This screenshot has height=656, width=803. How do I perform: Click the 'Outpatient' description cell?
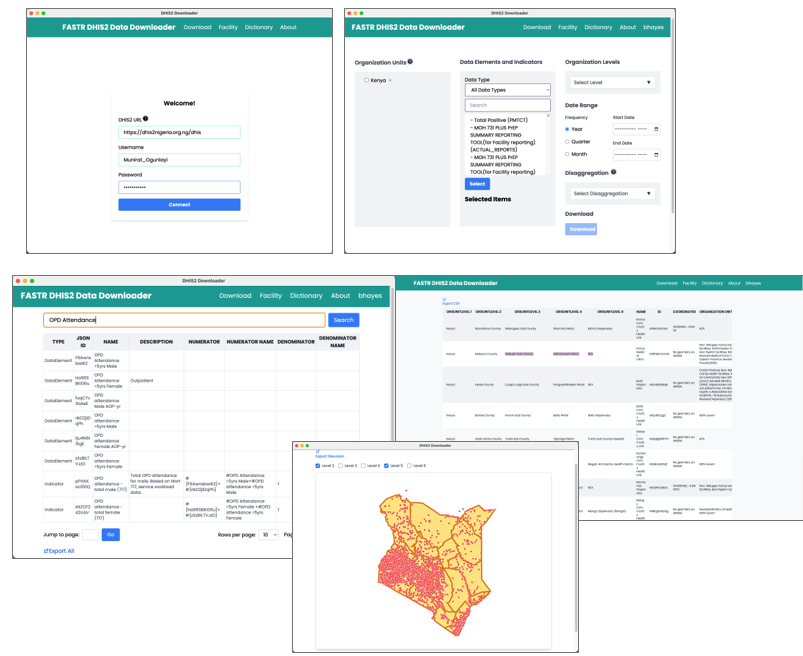(156, 380)
